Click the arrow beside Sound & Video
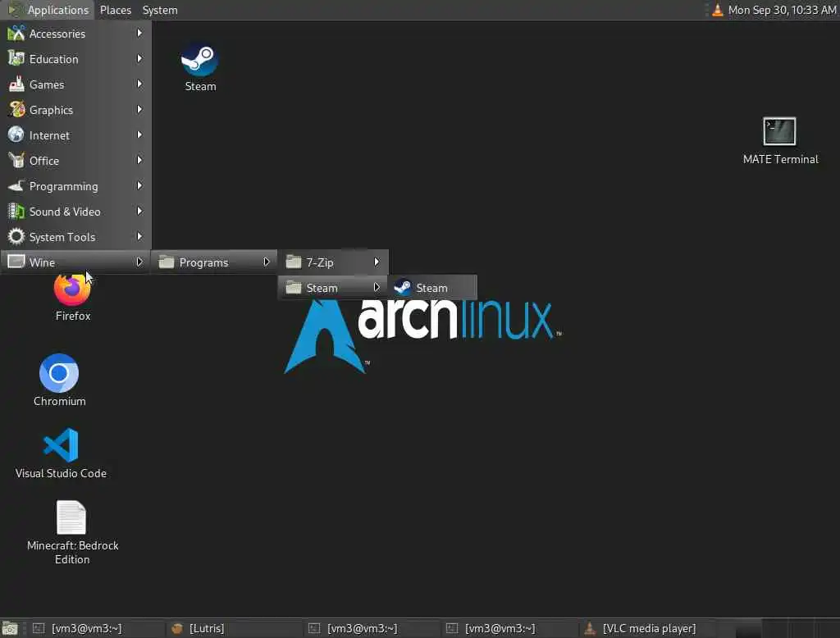This screenshot has width=840, height=638. [139, 211]
